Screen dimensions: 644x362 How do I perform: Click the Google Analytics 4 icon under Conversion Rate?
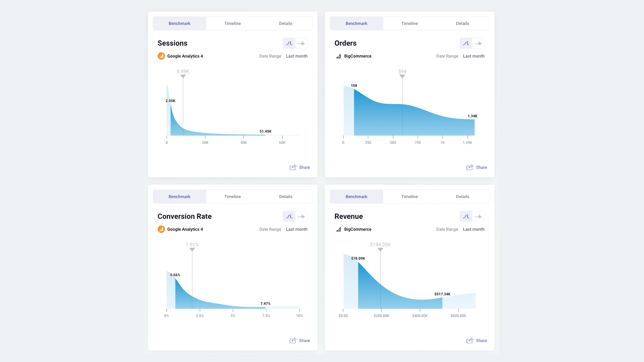(x=161, y=229)
